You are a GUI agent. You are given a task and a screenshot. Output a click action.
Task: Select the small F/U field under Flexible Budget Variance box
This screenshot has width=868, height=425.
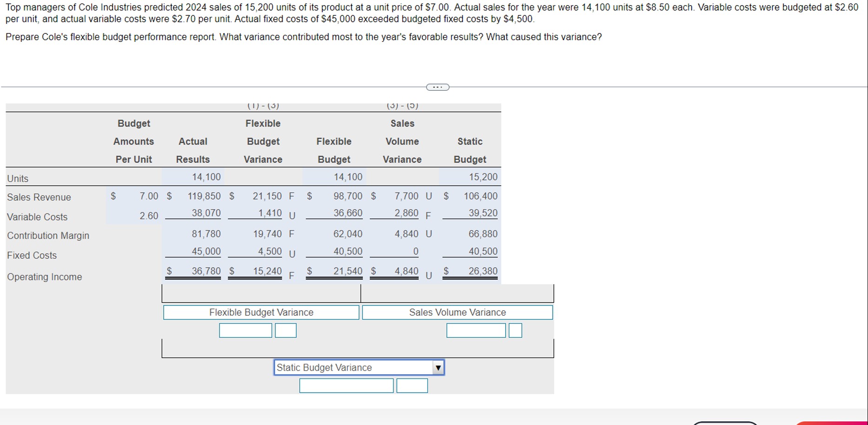point(286,331)
